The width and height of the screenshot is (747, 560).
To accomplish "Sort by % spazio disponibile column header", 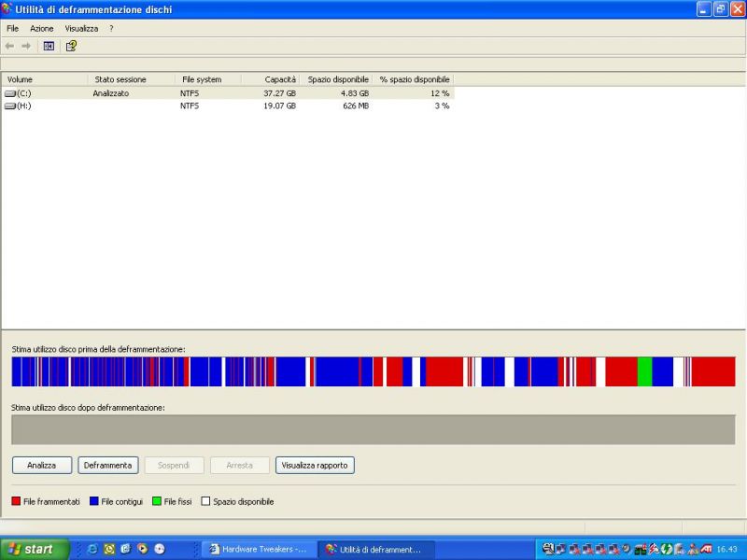I will pos(414,79).
